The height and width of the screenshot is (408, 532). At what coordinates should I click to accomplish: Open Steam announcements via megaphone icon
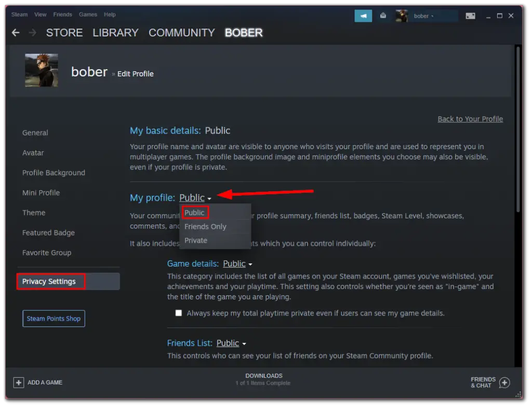(x=363, y=16)
